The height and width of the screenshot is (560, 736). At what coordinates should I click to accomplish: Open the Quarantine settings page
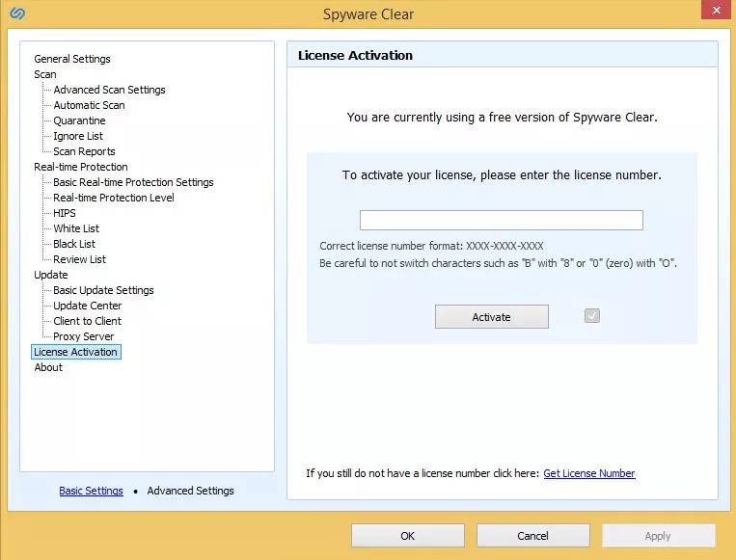pyautogui.click(x=79, y=120)
